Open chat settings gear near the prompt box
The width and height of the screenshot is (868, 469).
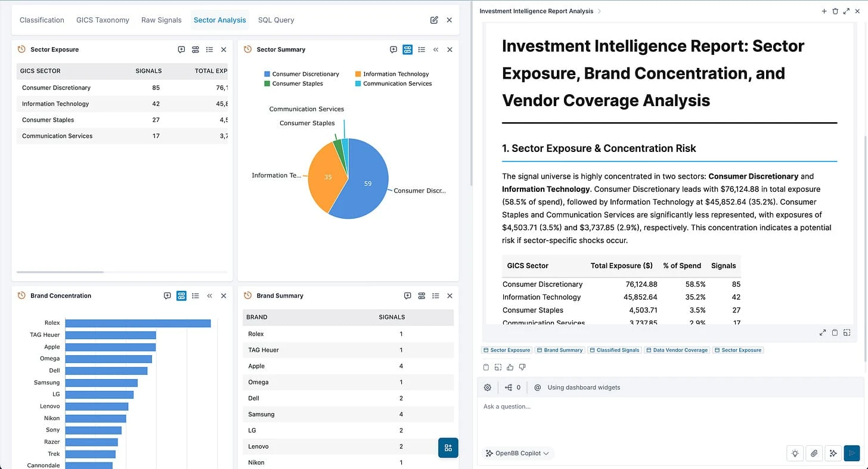(488, 387)
